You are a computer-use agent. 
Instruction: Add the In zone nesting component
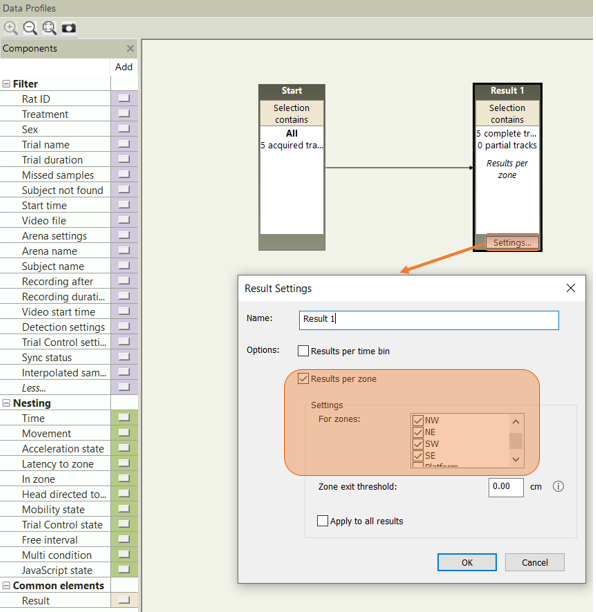pos(124,479)
